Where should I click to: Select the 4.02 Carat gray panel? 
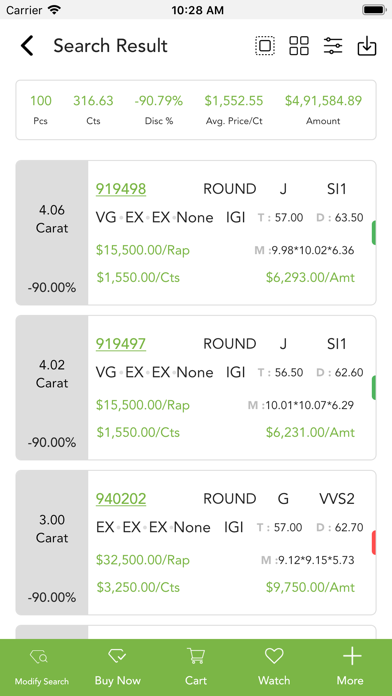(52, 388)
